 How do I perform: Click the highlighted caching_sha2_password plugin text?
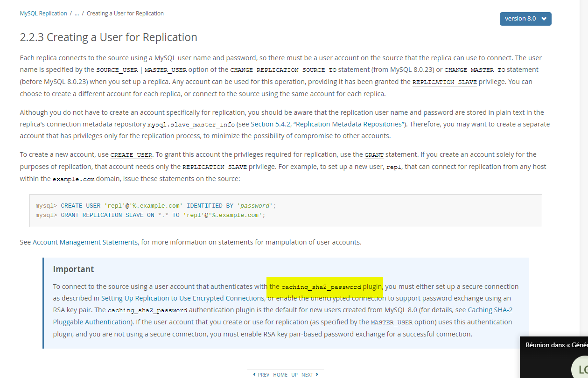[326, 287]
